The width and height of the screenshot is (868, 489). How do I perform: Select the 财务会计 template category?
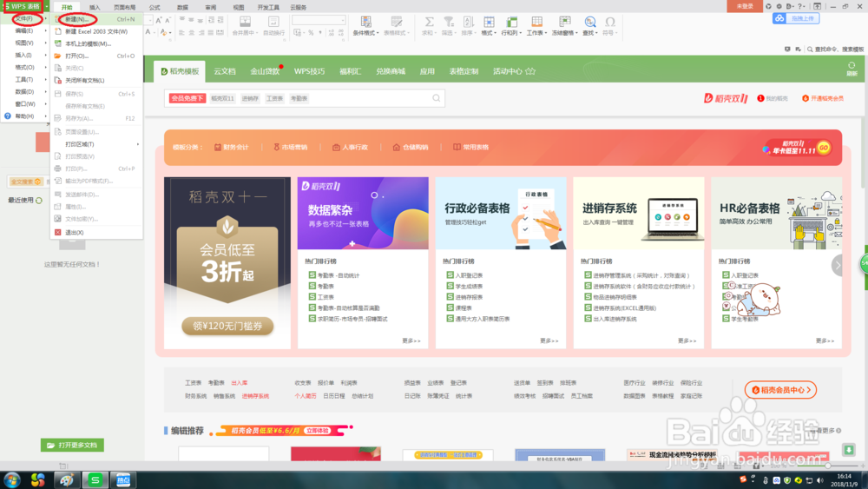click(232, 148)
